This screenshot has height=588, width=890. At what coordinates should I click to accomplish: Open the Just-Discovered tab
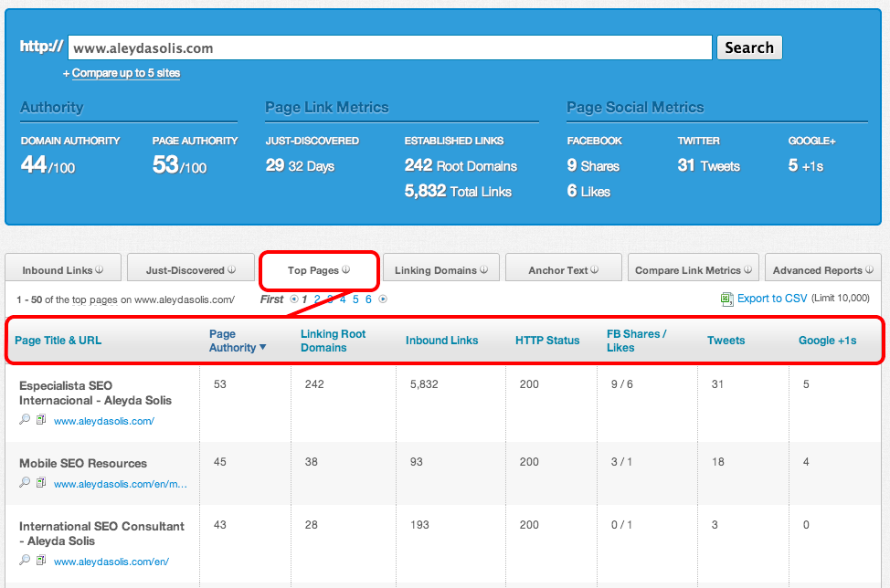185,270
